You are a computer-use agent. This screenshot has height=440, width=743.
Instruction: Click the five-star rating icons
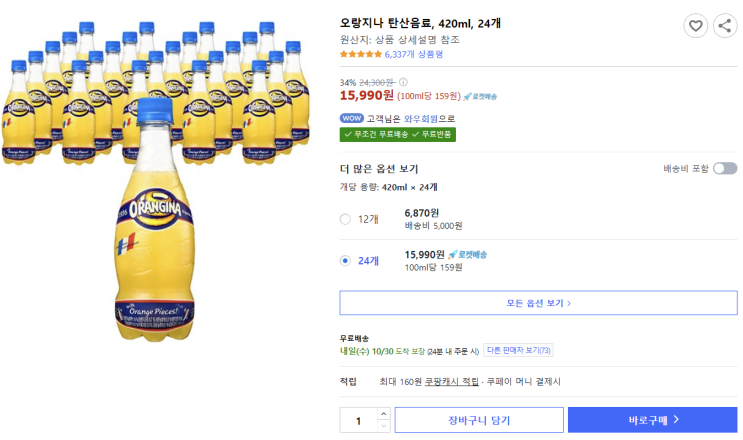[x=361, y=55]
